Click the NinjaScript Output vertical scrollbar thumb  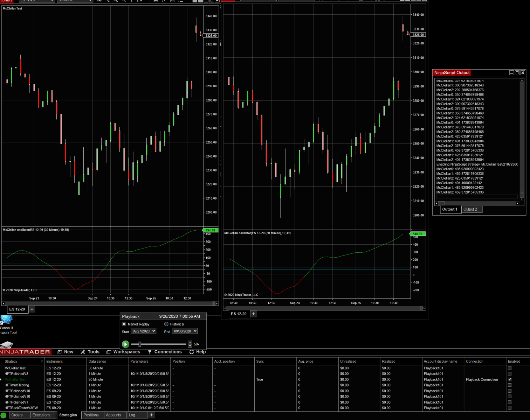522,194
